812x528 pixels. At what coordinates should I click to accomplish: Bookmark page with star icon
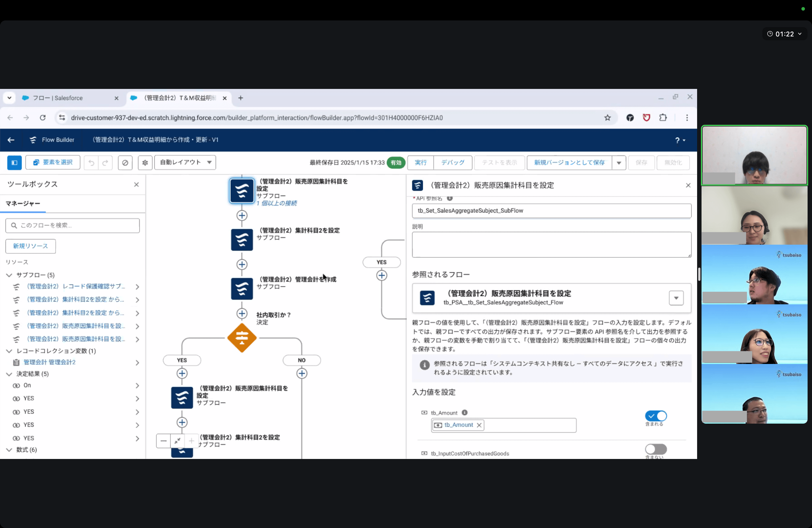click(x=607, y=118)
